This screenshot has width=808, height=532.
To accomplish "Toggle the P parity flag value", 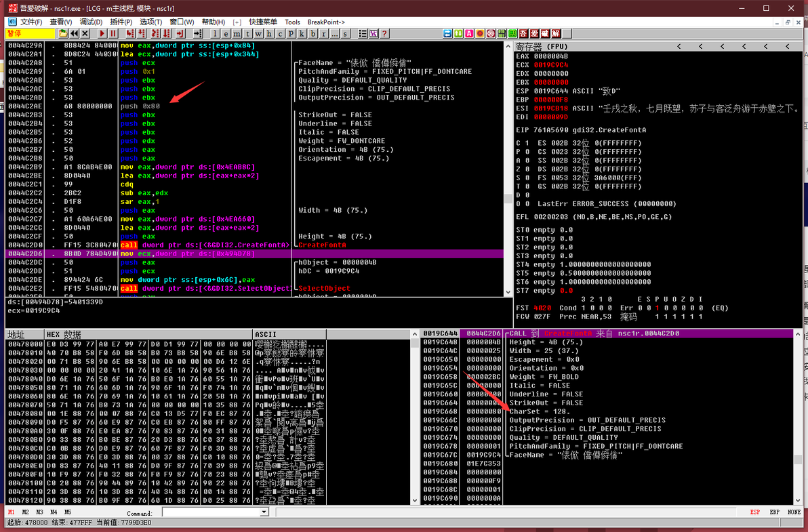I will (527, 152).
